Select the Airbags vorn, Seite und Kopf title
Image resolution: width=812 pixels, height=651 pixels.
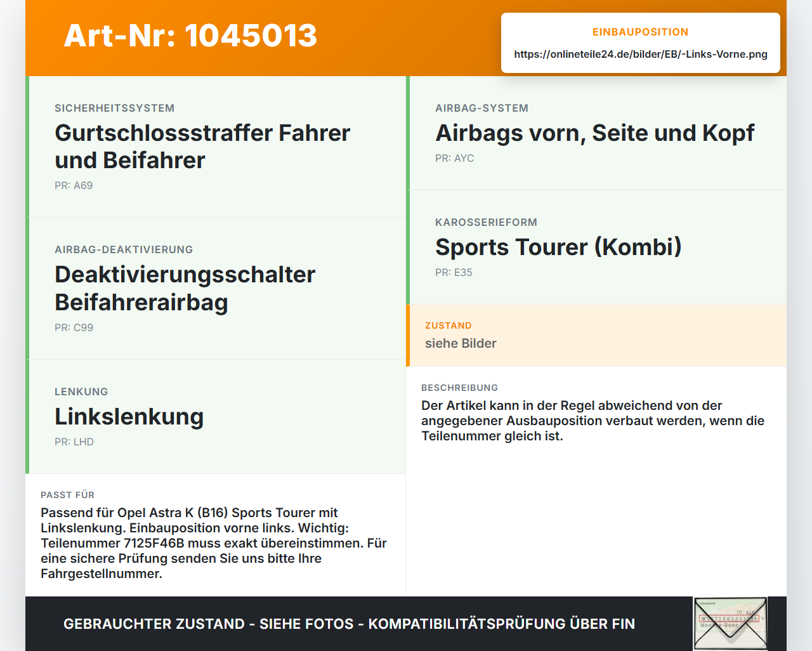tap(595, 133)
